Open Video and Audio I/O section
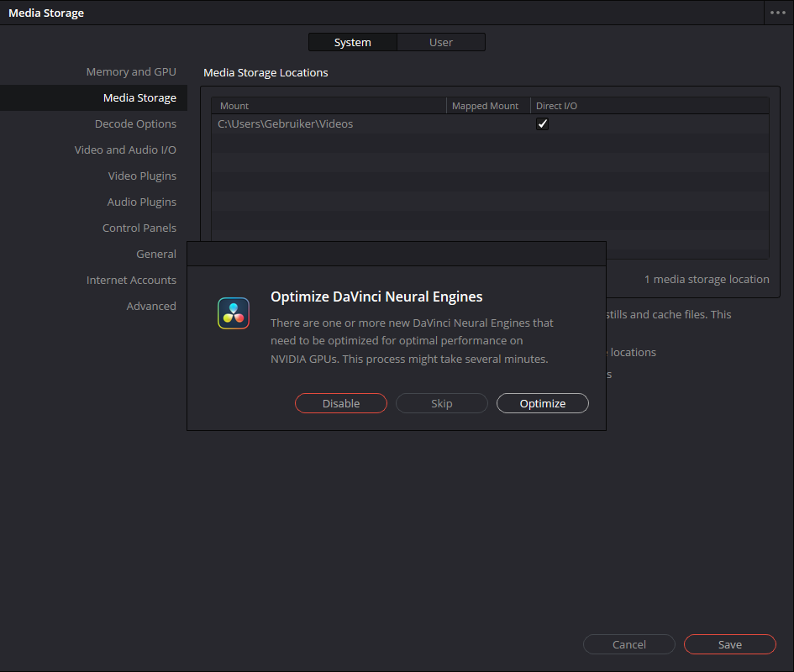 125,150
